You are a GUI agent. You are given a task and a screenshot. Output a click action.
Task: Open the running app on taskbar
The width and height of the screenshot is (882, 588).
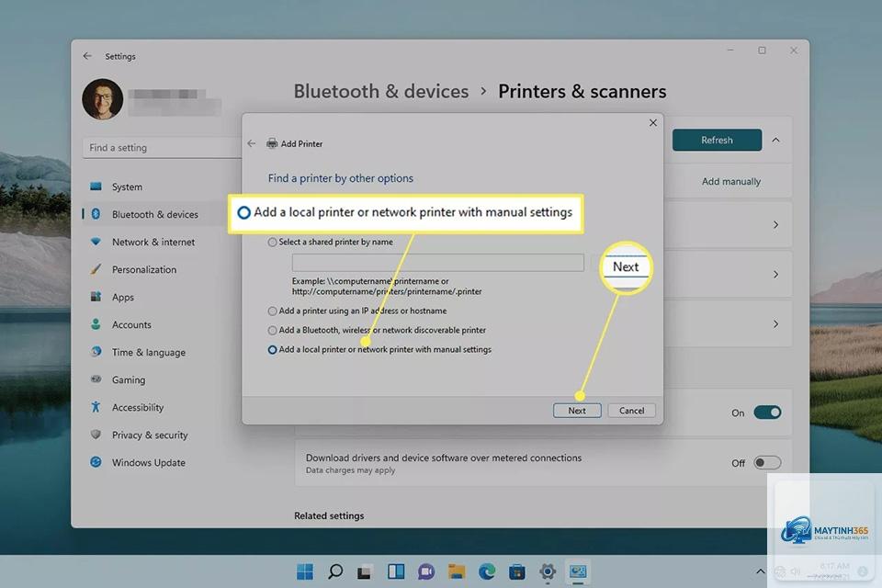[578, 571]
